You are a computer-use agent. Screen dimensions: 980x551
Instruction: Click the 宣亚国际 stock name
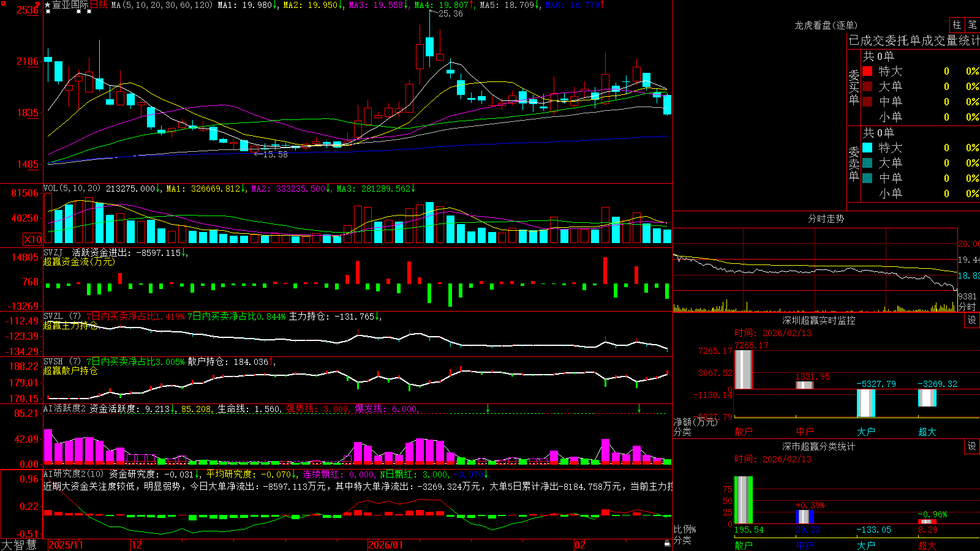pos(70,5)
